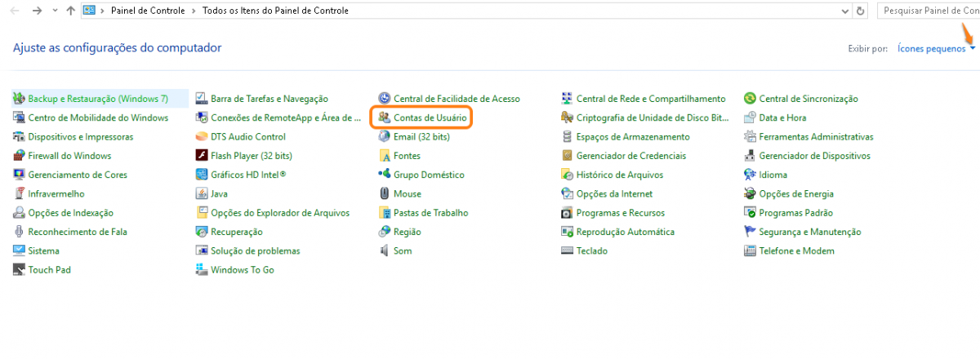Viewport: 980px width, 359px height.
Task: Click the Central de Facilidade de Acesso icon
Action: point(385,99)
